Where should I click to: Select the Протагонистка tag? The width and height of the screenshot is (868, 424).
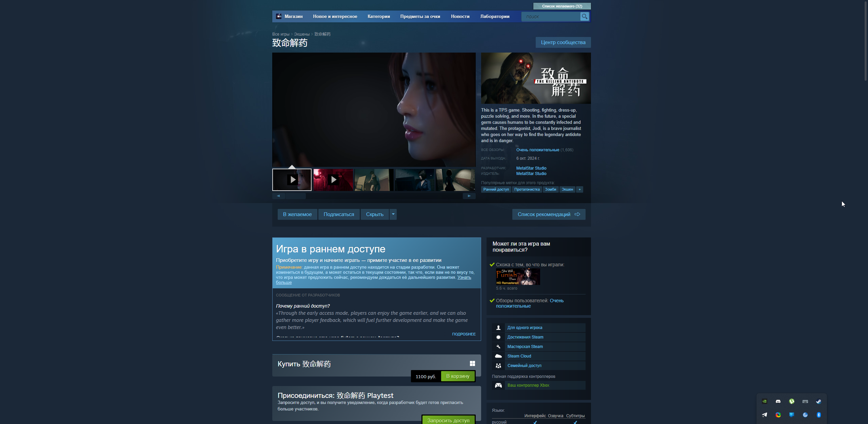point(527,190)
